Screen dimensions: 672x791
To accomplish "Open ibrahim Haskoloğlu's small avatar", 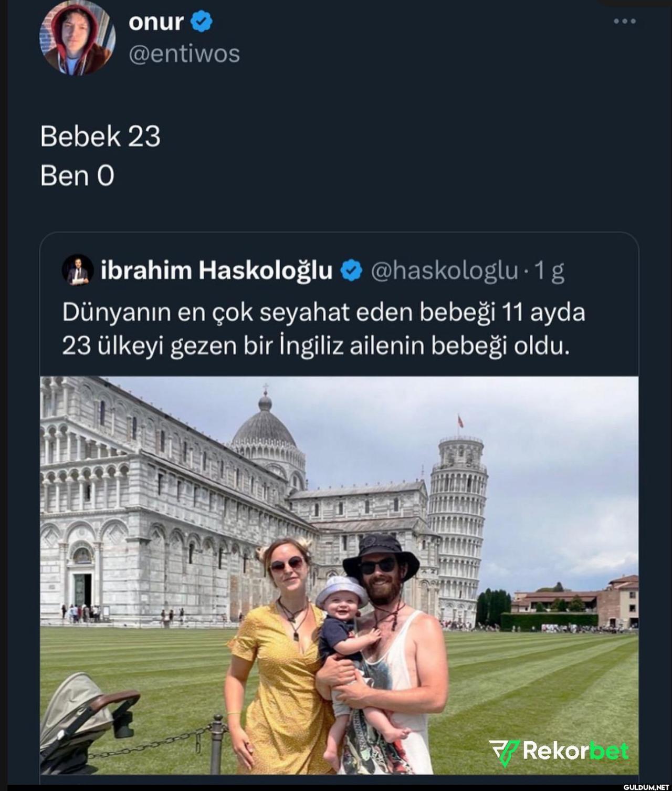I will (78, 270).
